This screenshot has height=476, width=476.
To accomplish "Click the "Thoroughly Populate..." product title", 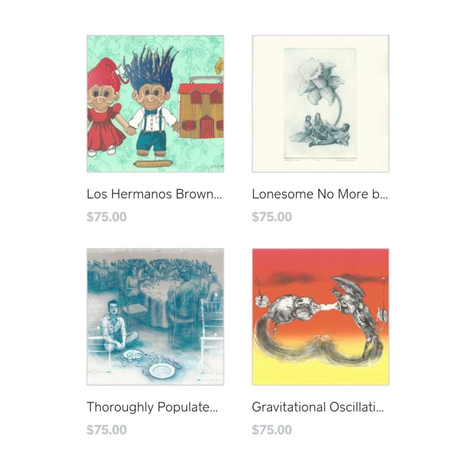I will click(152, 407).
